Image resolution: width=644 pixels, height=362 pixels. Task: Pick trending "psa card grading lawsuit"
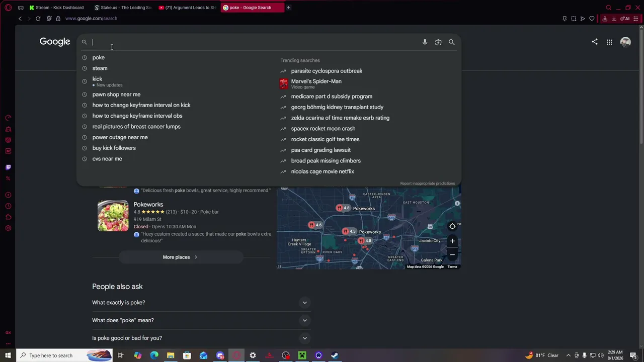pos(321,150)
